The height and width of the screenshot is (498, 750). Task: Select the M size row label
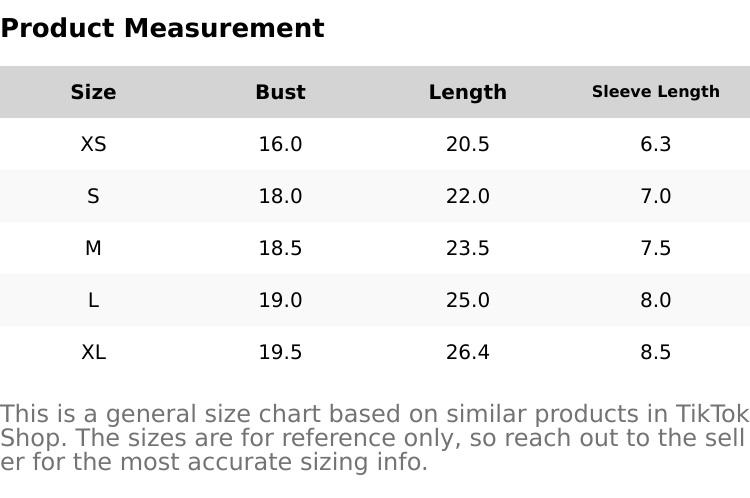click(x=93, y=248)
